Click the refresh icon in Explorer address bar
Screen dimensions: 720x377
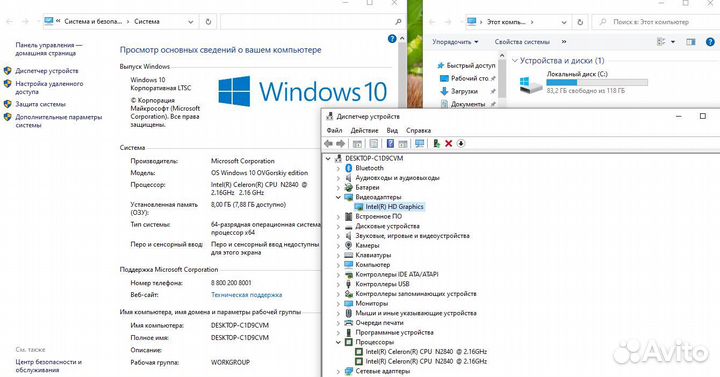(x=580, y=22)
